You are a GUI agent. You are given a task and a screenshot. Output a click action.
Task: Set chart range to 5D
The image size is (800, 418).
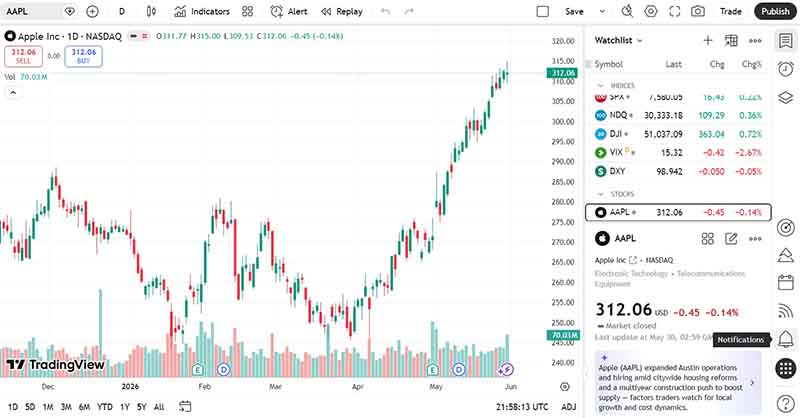coord(30,407)
